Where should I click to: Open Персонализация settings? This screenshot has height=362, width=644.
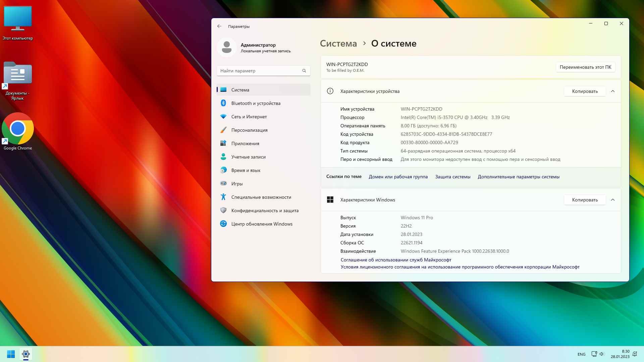[x=249, y=130]
